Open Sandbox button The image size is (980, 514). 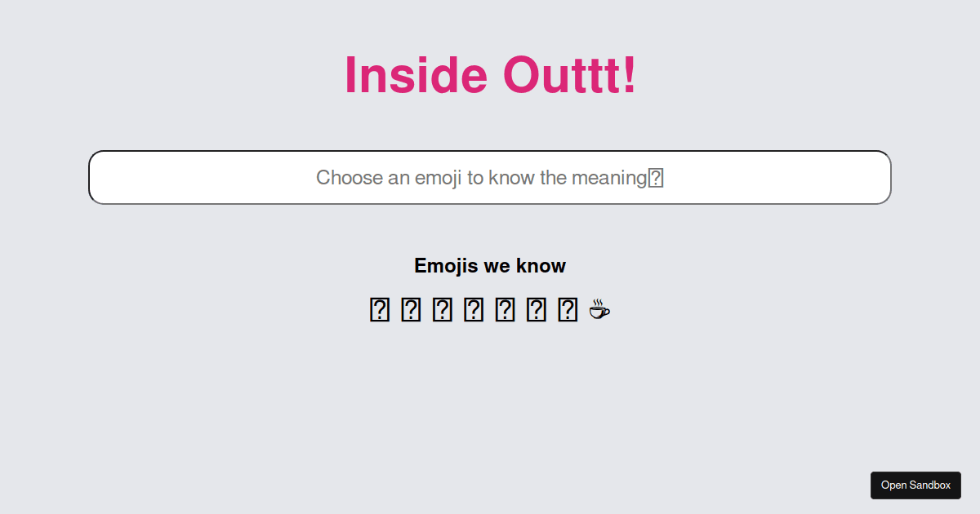[x=915, y=485]
